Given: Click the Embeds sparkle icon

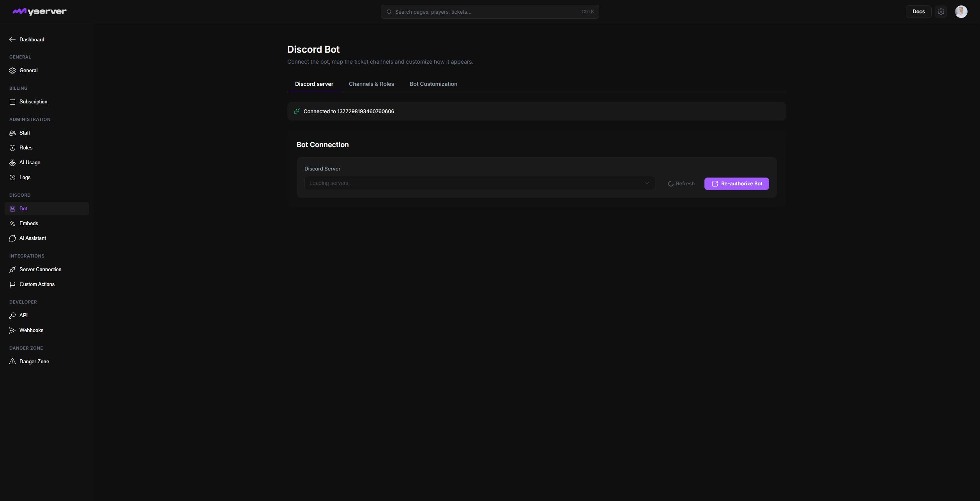Looking at the screenshot, I should [12, 224].
